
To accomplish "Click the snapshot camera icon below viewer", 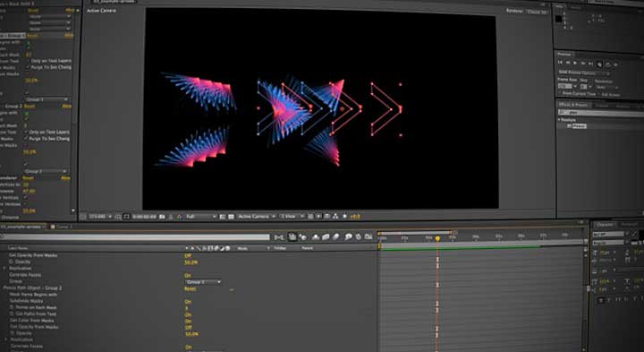I will (162, 216).
